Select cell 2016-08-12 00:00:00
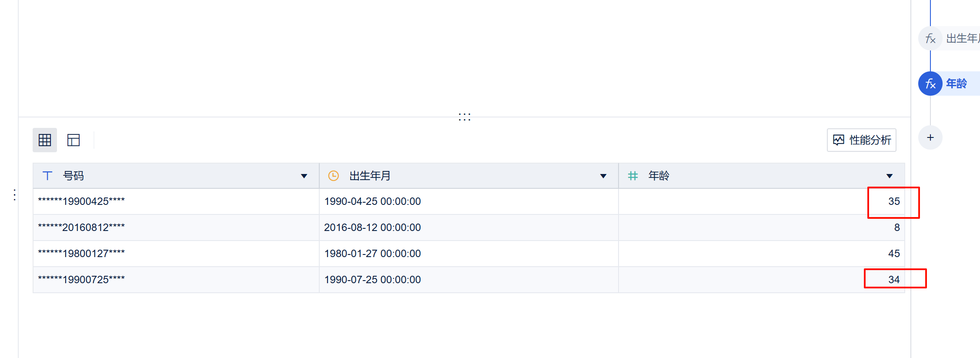 pos(469,228)
